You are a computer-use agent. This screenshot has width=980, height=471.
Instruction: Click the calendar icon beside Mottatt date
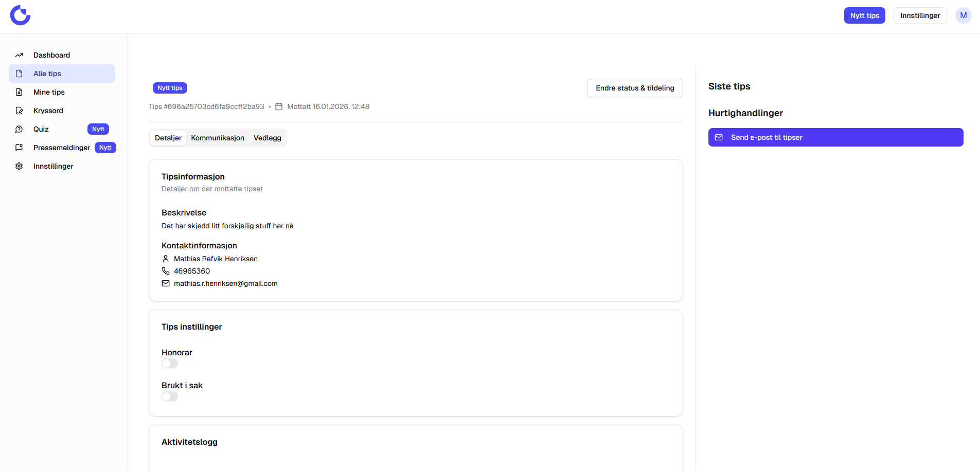tap(279, 106)
